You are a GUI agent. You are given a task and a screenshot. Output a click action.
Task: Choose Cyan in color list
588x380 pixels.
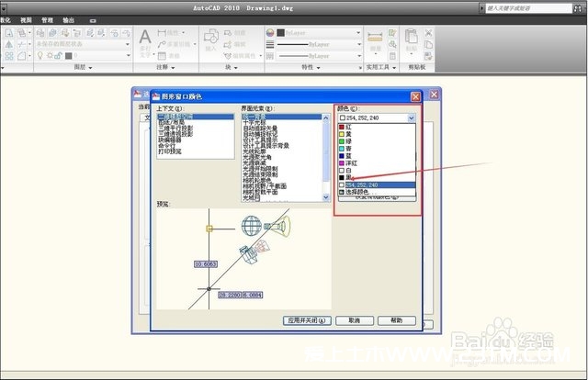tap(377, 149)
